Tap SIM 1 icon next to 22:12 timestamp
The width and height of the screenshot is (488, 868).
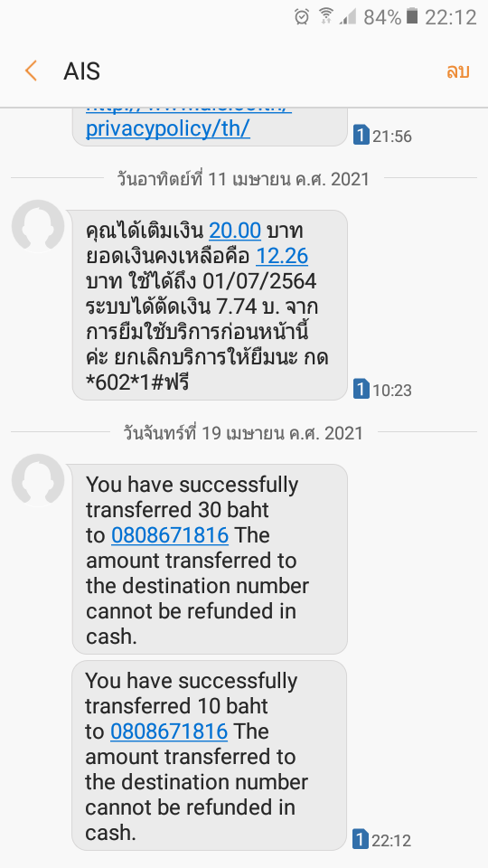361,840
